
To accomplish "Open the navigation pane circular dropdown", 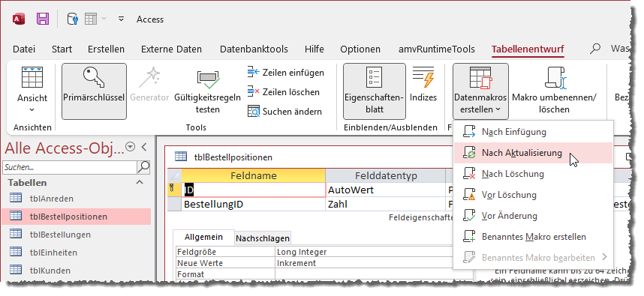I will tap(130, 147).
